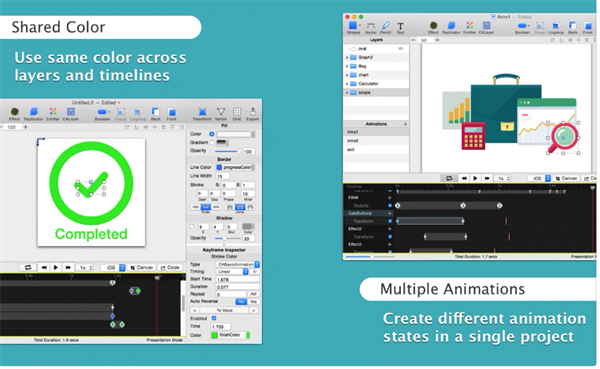This screenshot has height=369, width=600.
Task: Select the intro2 animation
Action: click(x=376, y=141)
